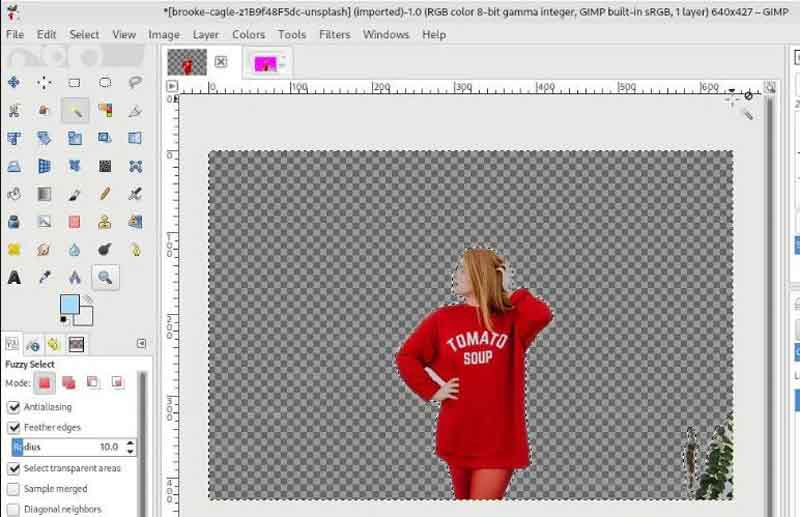Increase the feather Radius value
This screenshot has height=517, width=800.
(130, 443)
